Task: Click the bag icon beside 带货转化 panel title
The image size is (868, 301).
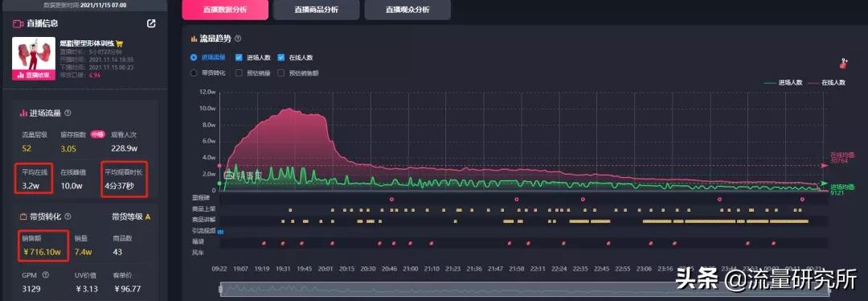Action: point(23,216)
